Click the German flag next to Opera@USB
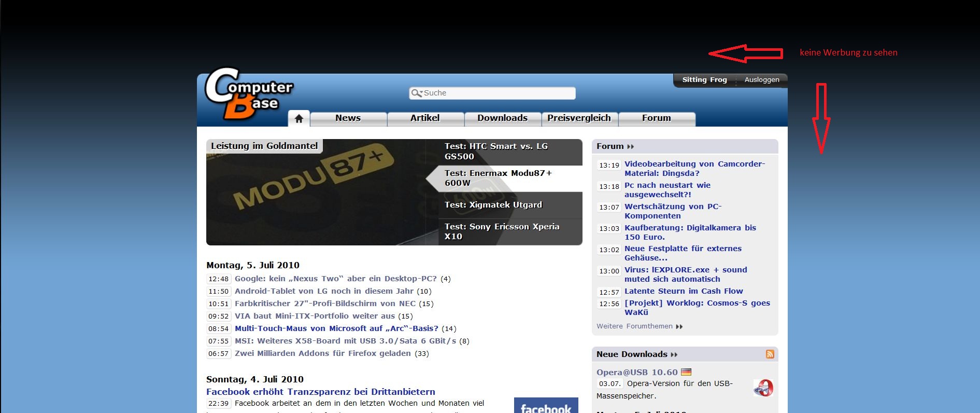980x413 pixels. click(686, 372)
